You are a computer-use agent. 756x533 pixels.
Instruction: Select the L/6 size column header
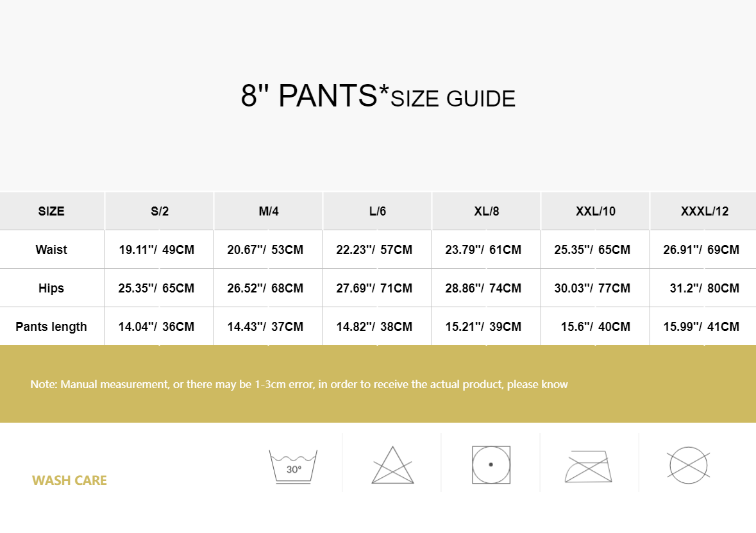[x=378, y=211]
